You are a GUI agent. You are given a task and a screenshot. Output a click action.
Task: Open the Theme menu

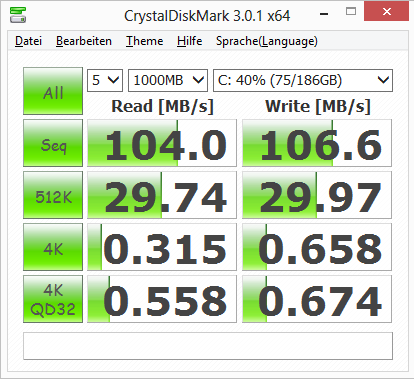pos(144,41)
